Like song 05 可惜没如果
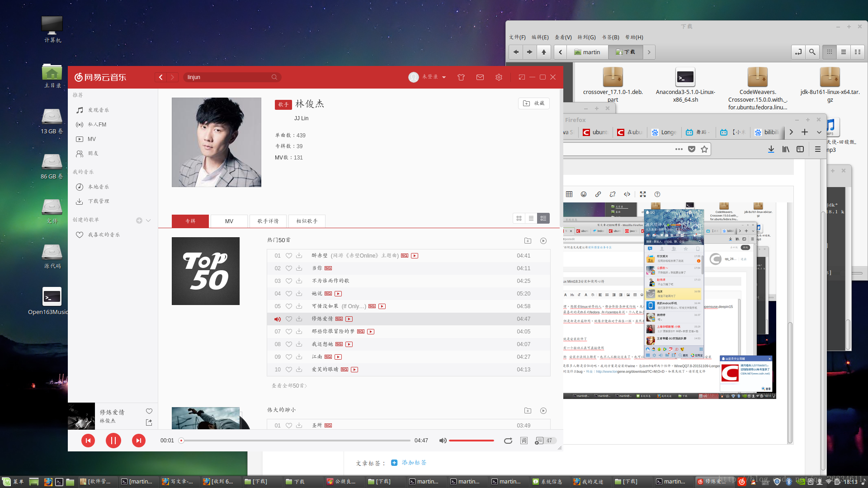Viewport: 868px width, 488px height. tap(289, 306)
